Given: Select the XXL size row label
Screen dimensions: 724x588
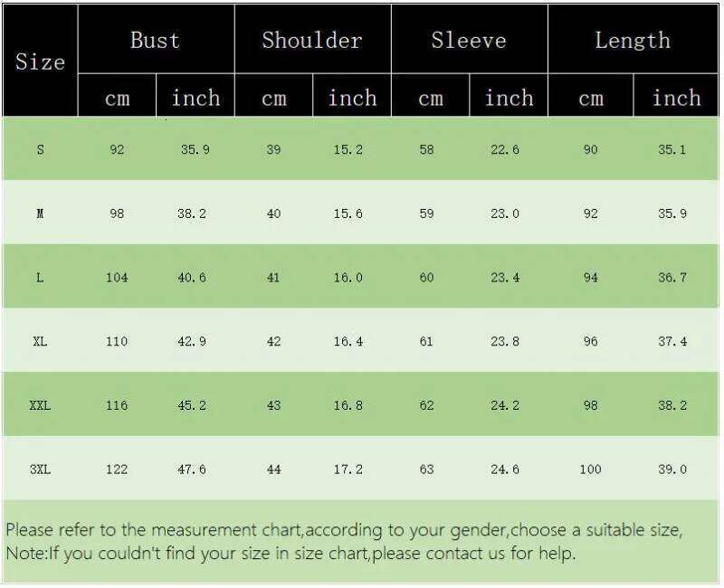Looking at the screenshot, I should 40,405.
